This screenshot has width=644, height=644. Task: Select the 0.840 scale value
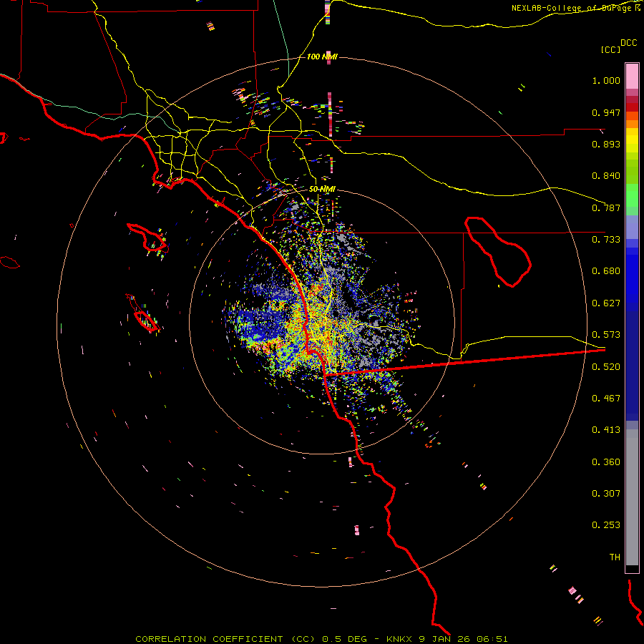pos(606,176)
